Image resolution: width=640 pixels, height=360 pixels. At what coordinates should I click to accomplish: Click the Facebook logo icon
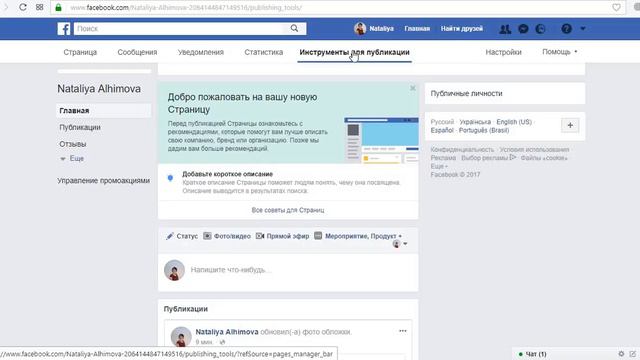pyautogui.click(x=64, y=29)
